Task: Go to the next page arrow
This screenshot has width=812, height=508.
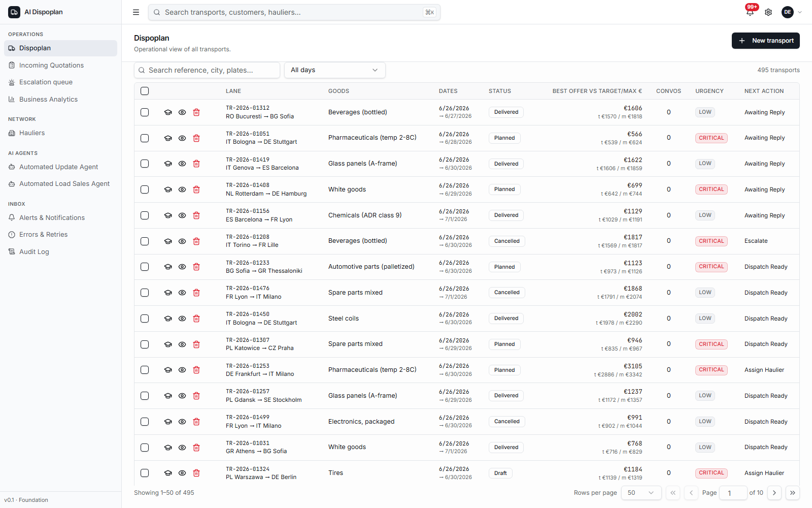Action: [774, 493]
